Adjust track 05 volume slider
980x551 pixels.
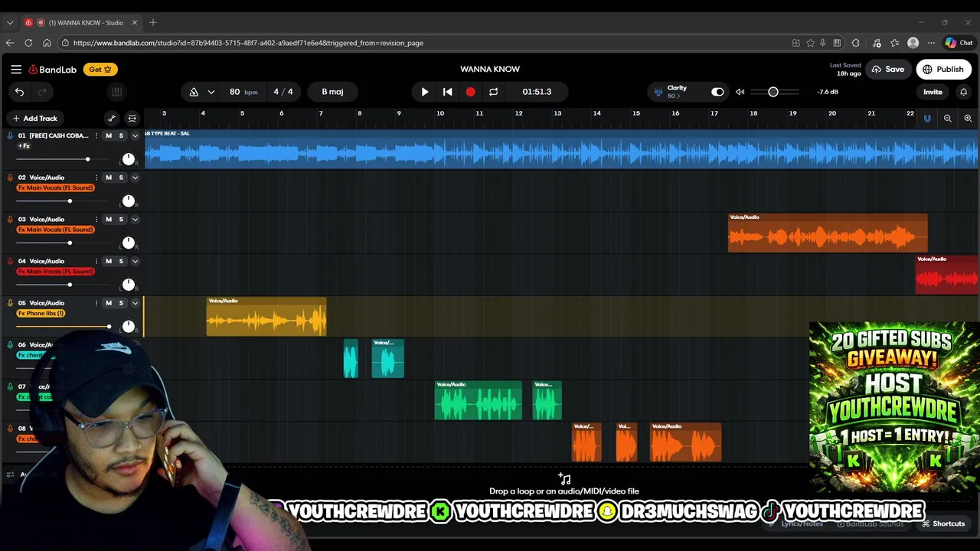[109, 327]
